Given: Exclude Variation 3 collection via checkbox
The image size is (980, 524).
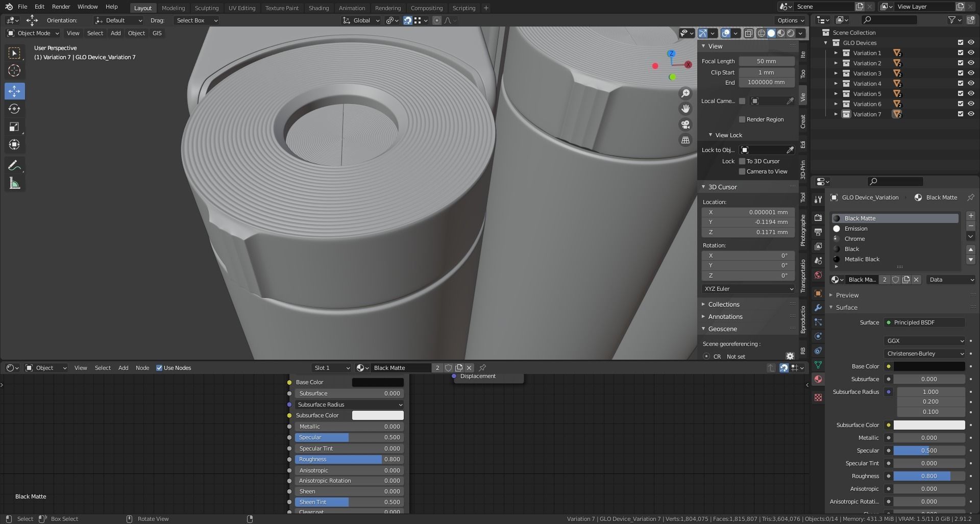Looking at the screenshot, I should click(x=960, y=73).
